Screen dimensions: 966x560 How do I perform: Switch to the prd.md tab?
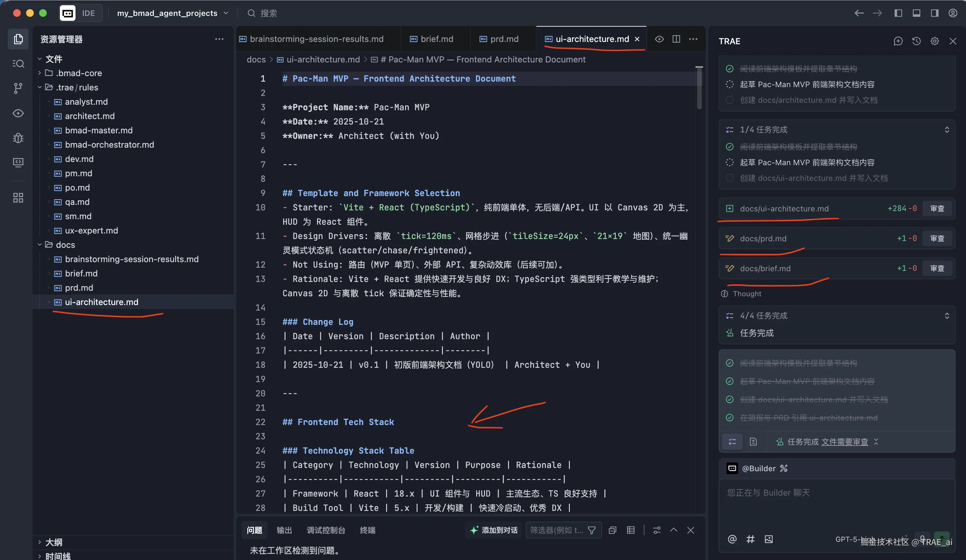pyautogui.click(x=504, y=39)
